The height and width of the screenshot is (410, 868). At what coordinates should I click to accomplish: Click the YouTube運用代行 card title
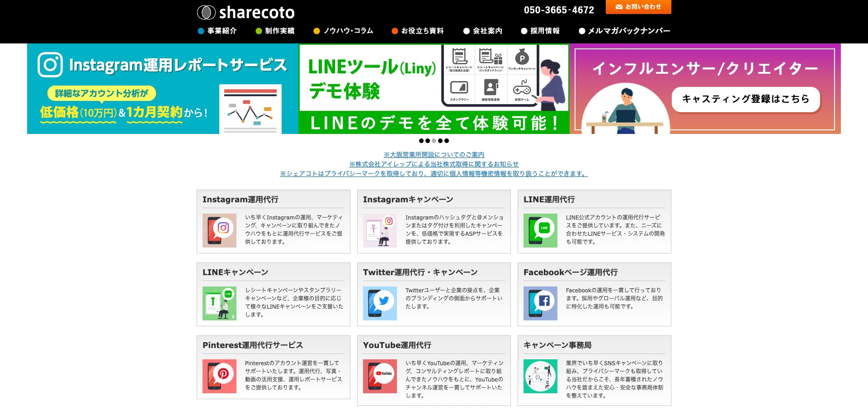point(397,345)
